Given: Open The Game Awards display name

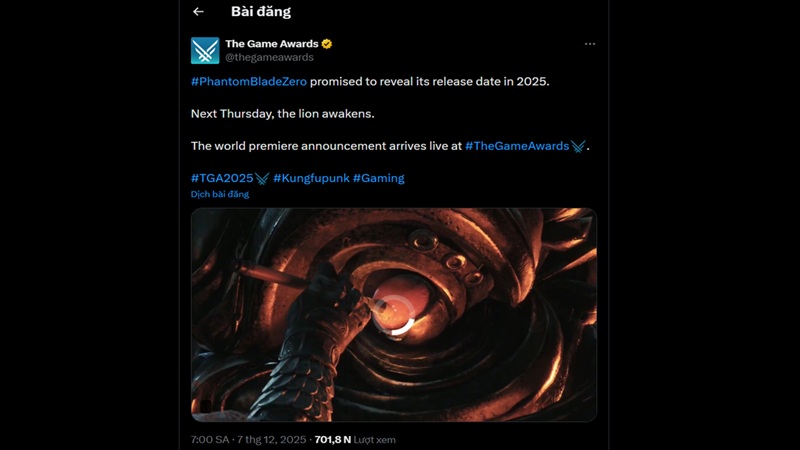Looking at the screenshot, I should 271,44.
